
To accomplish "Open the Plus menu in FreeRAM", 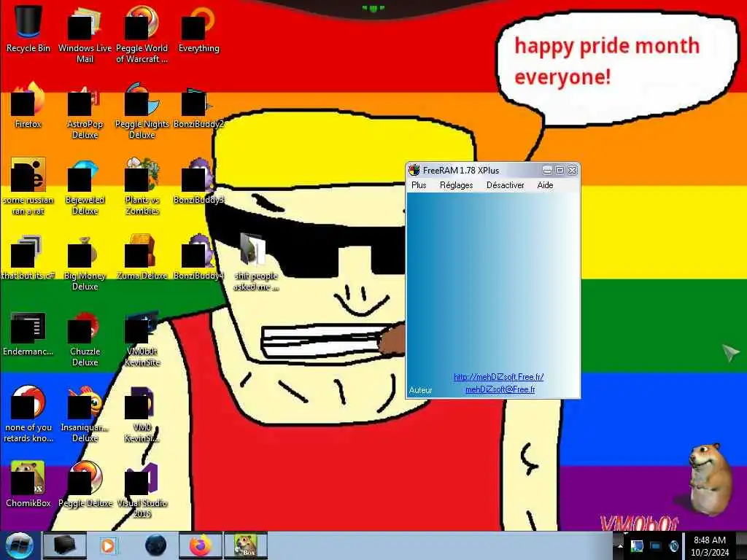I will 419,185.
